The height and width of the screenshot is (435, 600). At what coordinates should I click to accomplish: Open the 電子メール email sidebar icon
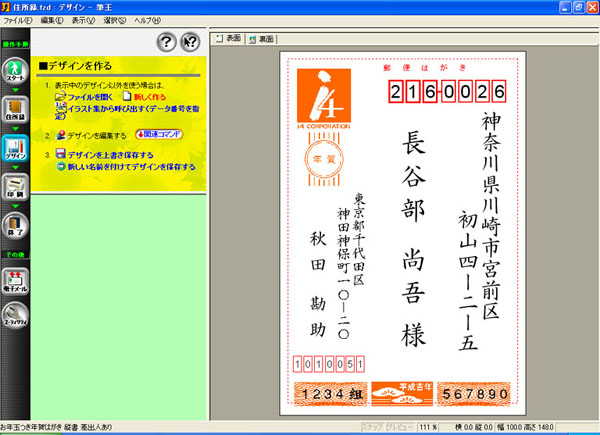point(16,279)
